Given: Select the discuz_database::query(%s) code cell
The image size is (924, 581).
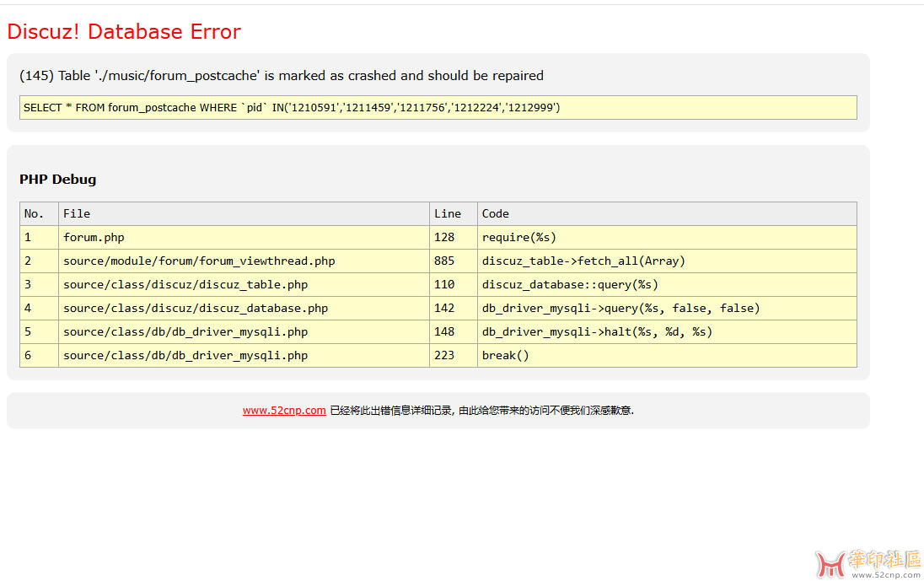Looking at the screenshot, I should [x=667, y=285].
